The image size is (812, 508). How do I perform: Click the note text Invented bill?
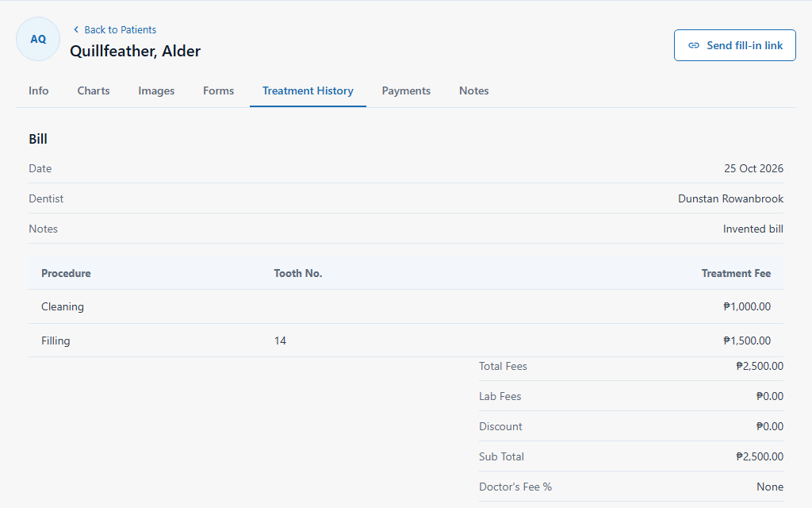click(753, 229)
